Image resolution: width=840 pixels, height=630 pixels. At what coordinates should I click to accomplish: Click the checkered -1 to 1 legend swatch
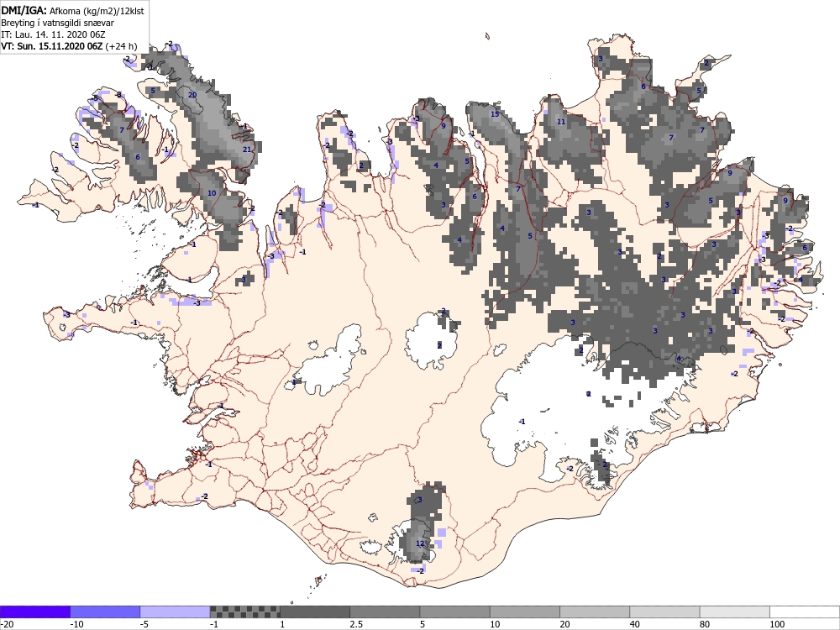[x=244, y=612]
